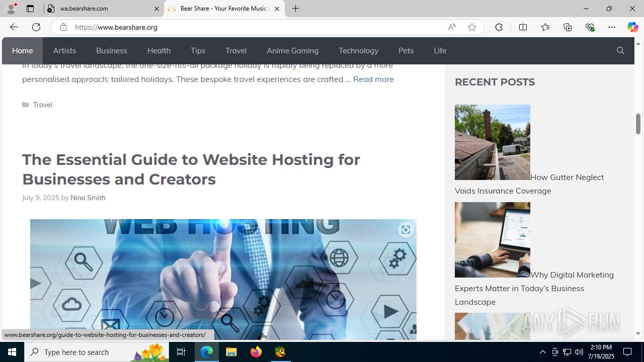This screenshot has height=362, width=644.
Task: Click the taskbar clock and date
Action: (601, 352)
